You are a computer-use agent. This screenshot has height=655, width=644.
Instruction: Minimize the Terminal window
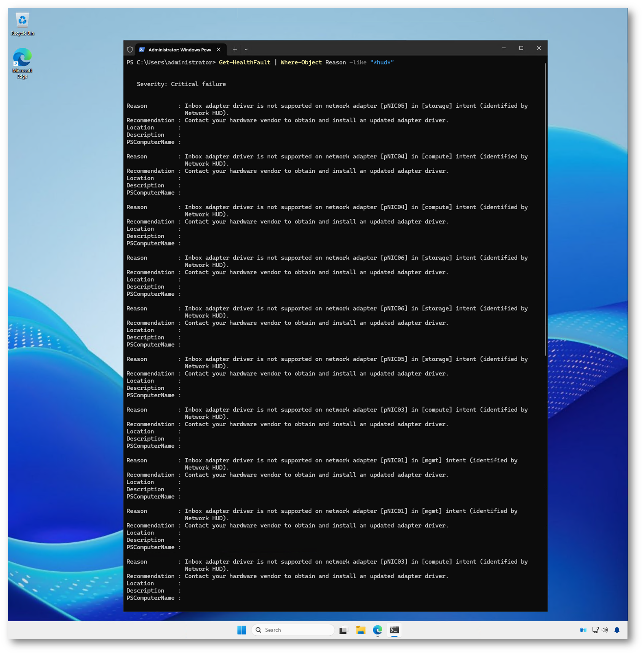click(x=503, y=48)
